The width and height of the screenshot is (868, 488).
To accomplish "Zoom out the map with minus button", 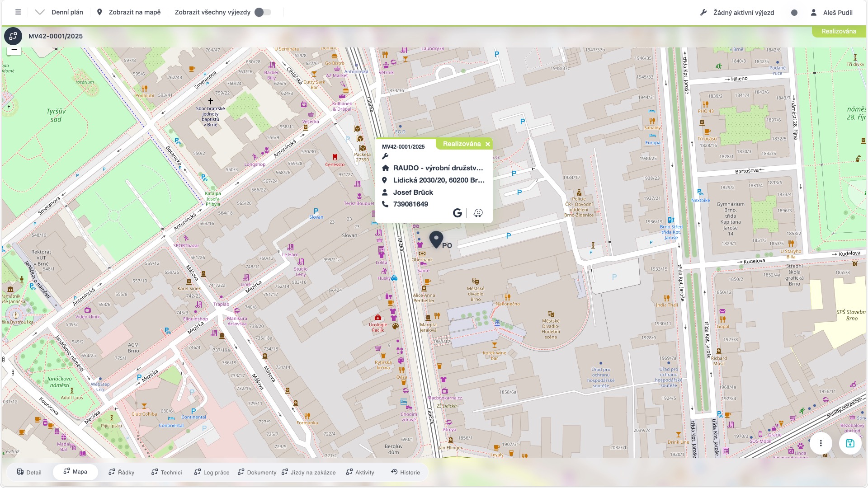I will pyautogui.click(x=14, y=50).
